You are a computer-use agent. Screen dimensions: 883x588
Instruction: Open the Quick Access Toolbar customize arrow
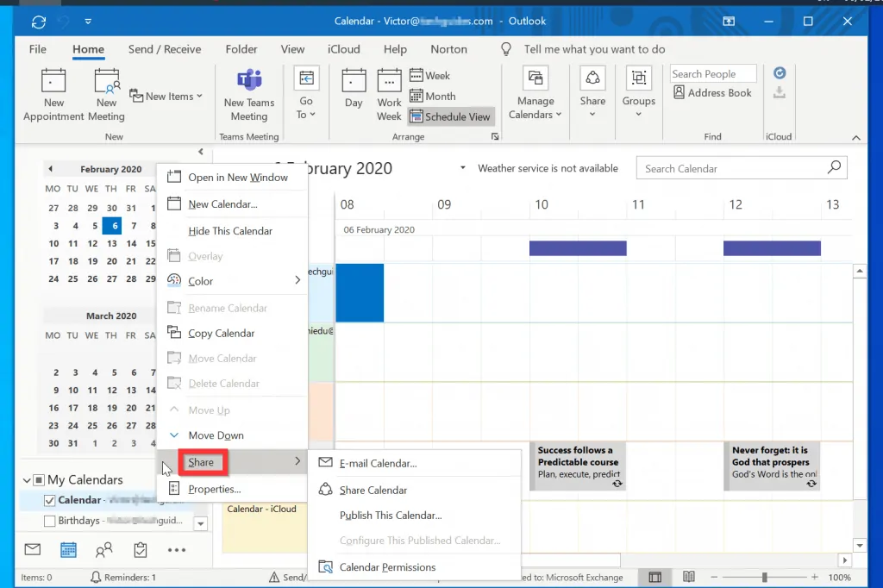[88, 22]
